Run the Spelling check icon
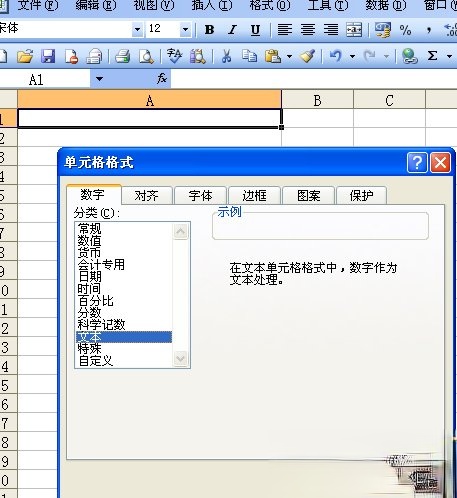The width and height of the screenshot is (457, 498). pos(174,56)
